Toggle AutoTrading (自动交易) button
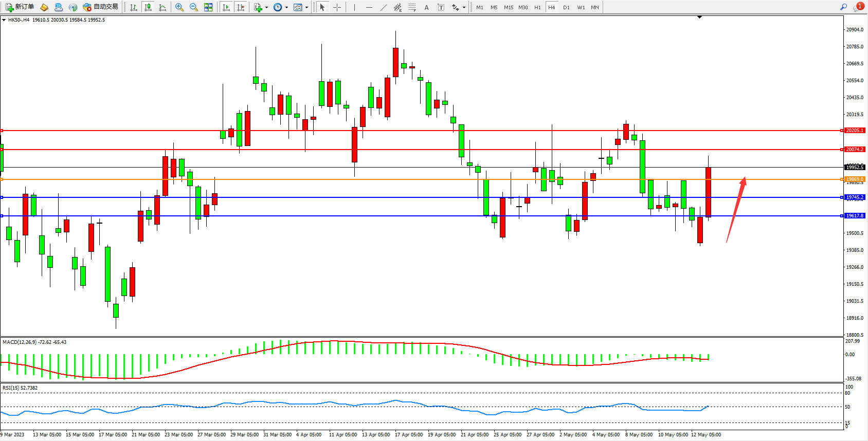 tap(101, 7)
